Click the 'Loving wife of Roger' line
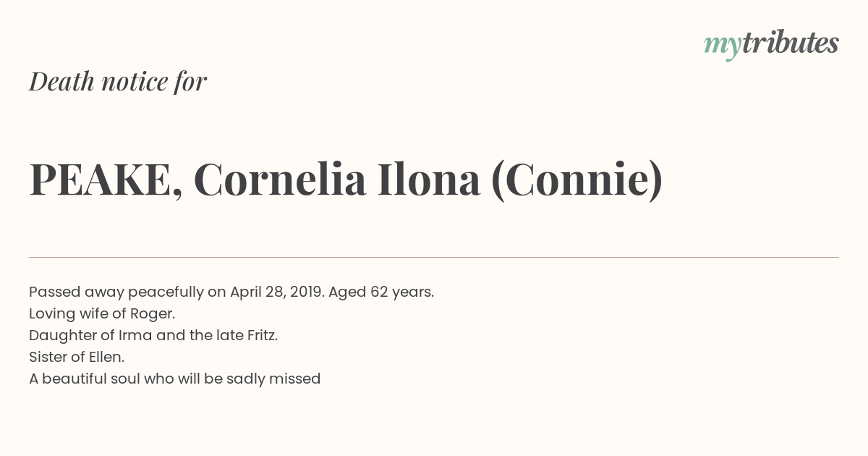 (102, 313)
